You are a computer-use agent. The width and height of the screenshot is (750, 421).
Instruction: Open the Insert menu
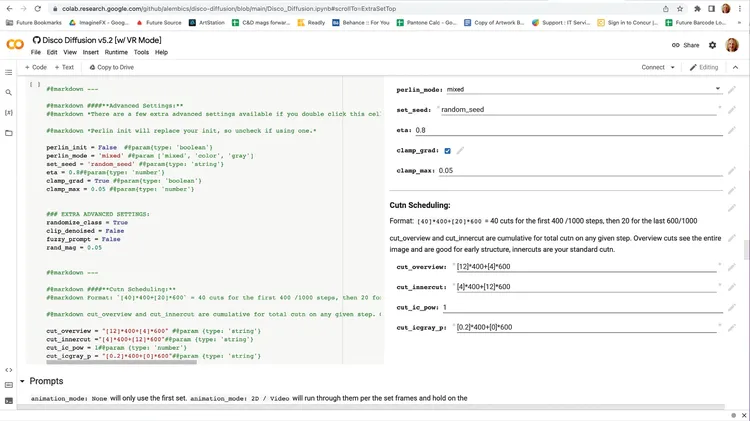pos(90,52)
